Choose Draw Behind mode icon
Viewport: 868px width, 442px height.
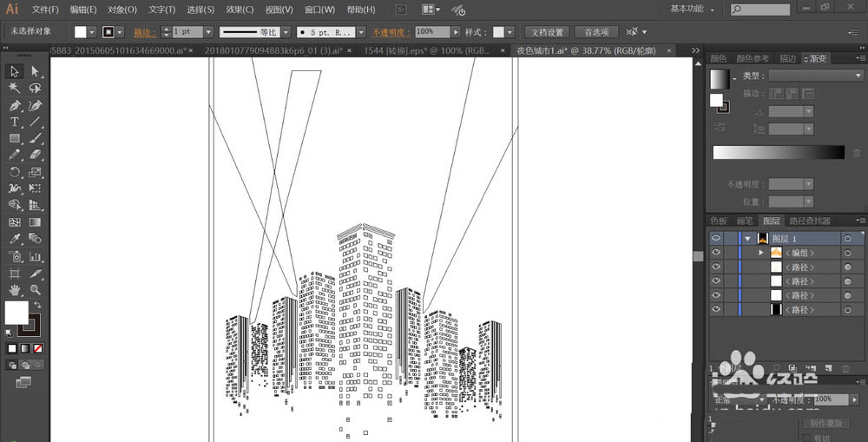25,365
